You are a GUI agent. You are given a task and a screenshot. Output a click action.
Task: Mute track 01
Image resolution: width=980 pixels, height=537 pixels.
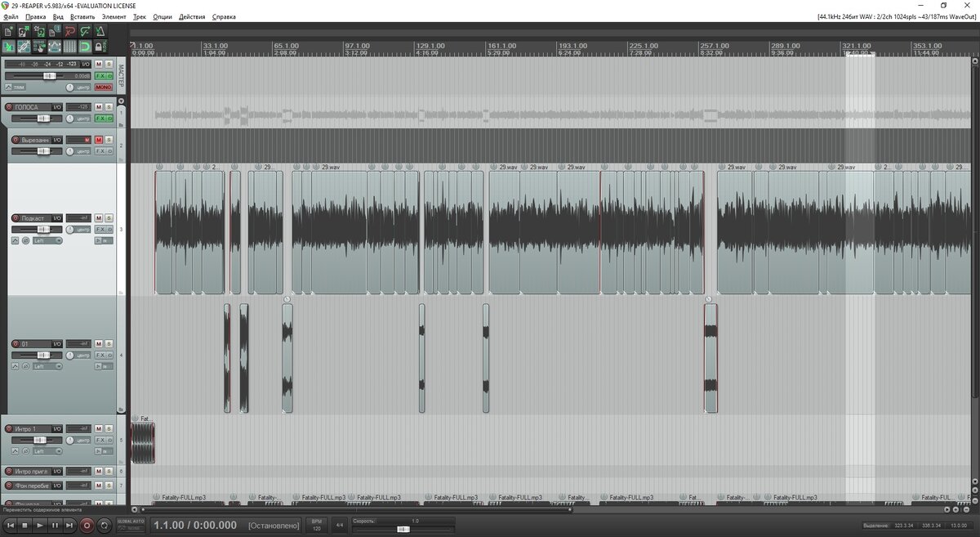click(99, 344)
